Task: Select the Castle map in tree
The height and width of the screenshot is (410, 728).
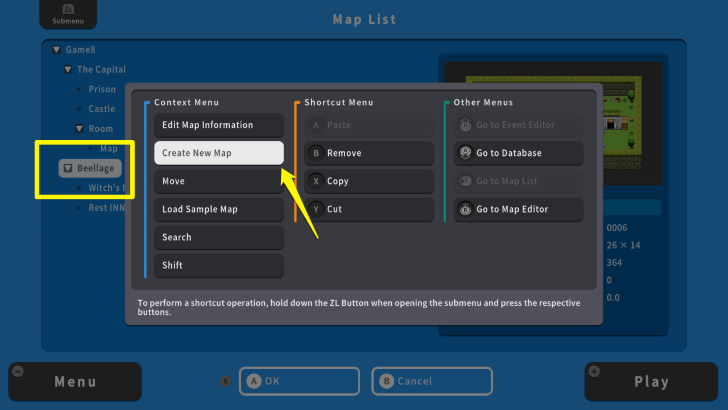Action: 102,109
